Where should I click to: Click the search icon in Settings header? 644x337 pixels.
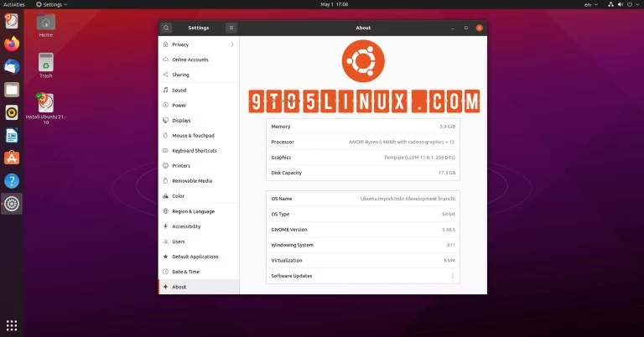[167, 28]
